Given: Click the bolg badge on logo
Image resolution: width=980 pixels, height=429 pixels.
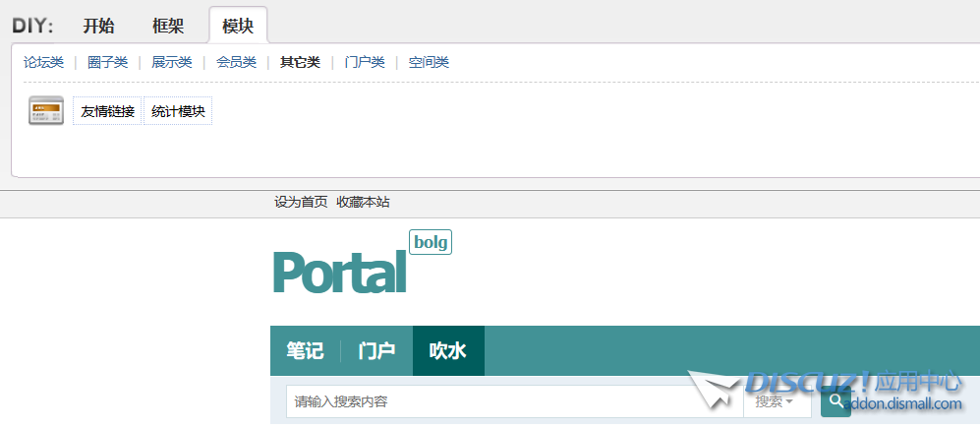Looking at the screenshot, I should tap(431, 243).
